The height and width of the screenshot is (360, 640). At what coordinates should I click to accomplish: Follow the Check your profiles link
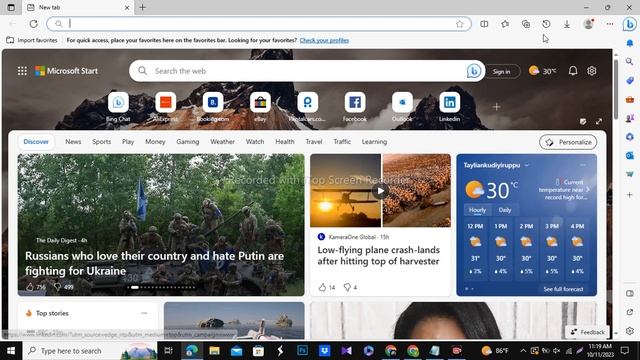pos(324,40)
